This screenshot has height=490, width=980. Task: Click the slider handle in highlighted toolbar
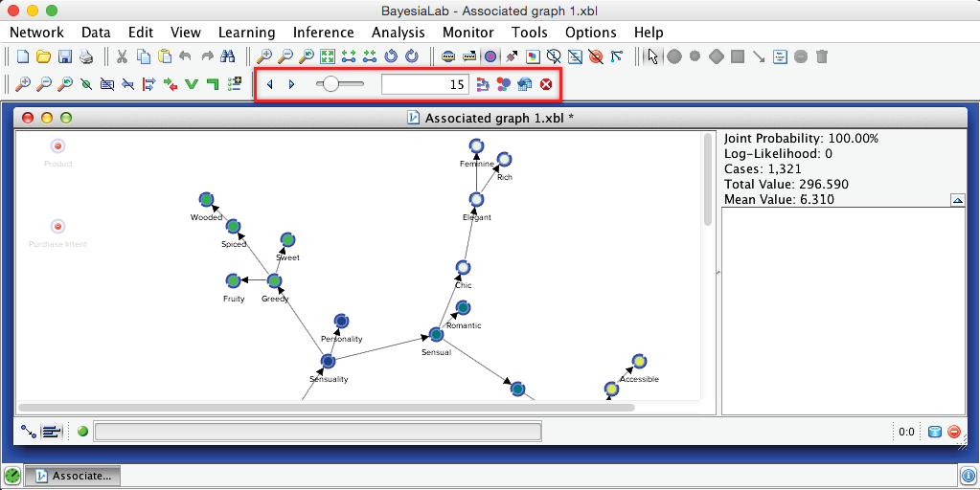click(x=330, y=84)
